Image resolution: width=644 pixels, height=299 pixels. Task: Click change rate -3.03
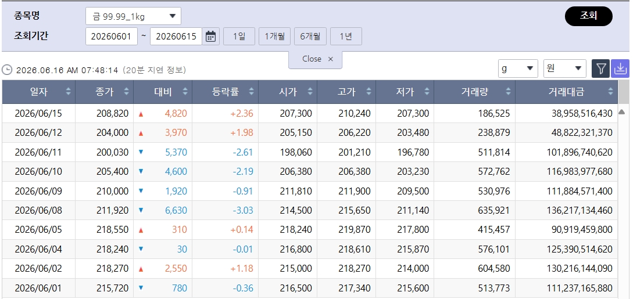[243, 210]
